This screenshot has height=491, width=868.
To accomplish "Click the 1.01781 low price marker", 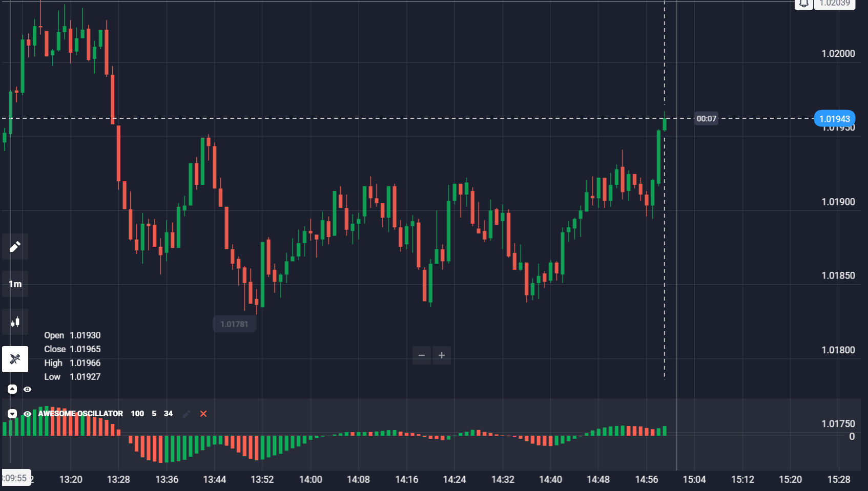I will click(234, 324).
